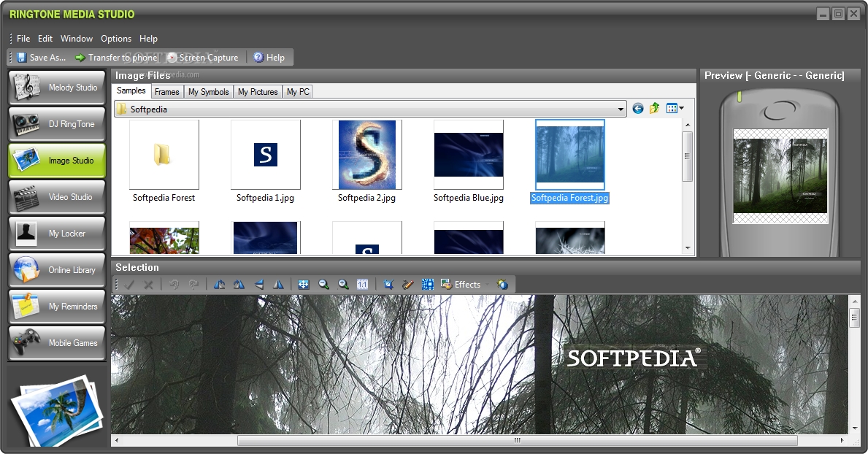Switch to the My PC tab
Image resolution: width=868 pixels, height=454 pixels.
pyautogui.click(x=298, y=92)
